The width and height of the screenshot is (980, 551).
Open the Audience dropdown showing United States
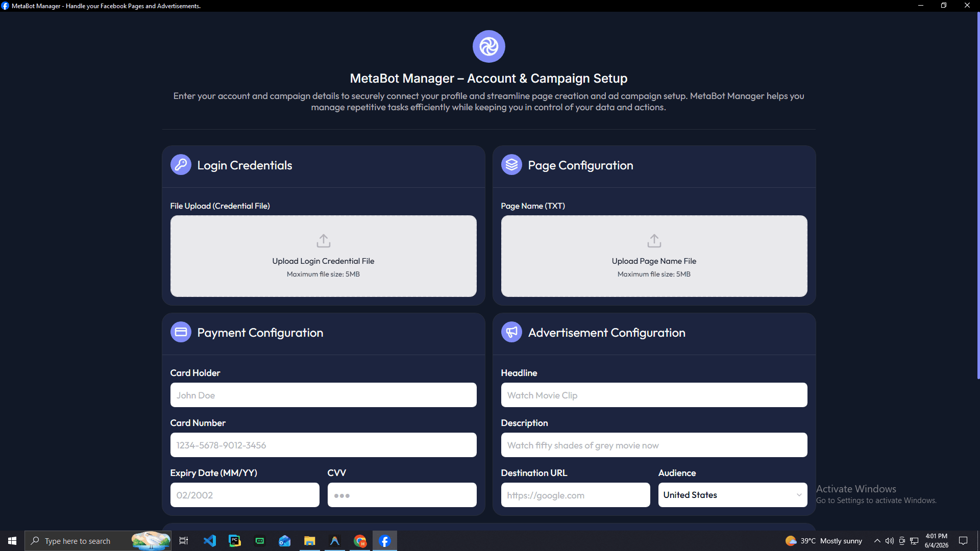click(x=733, y=495)
